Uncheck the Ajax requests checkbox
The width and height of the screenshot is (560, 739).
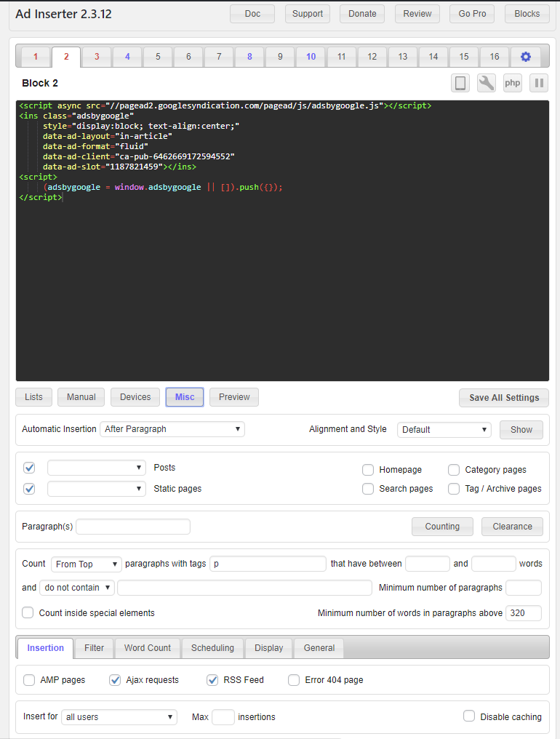tap(115, 680)
